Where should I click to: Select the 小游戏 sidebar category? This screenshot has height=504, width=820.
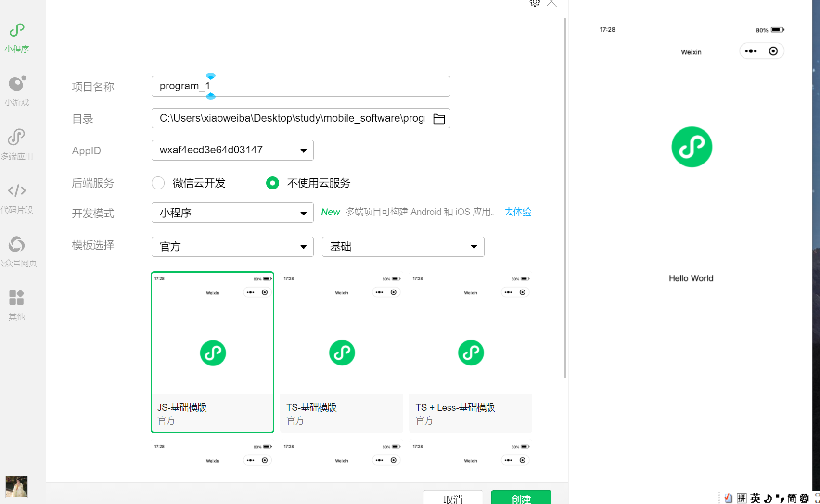click(x=17, y=91)
